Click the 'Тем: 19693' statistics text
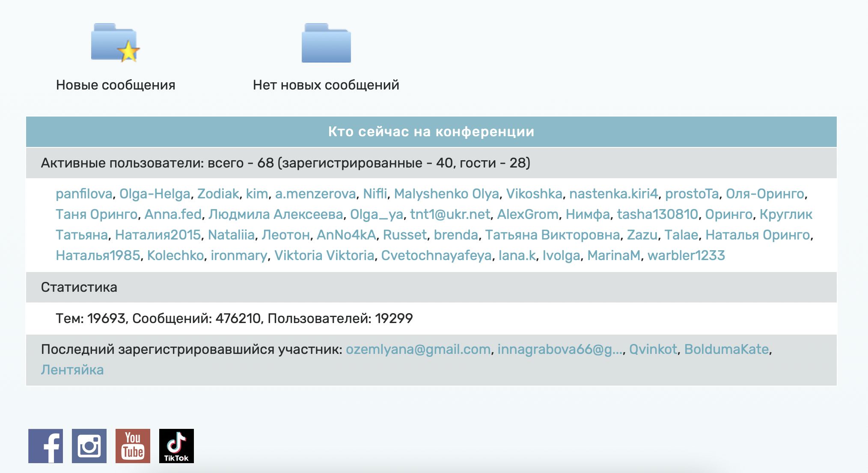Screen dimensions: 868x473 (x=91, y=318)
